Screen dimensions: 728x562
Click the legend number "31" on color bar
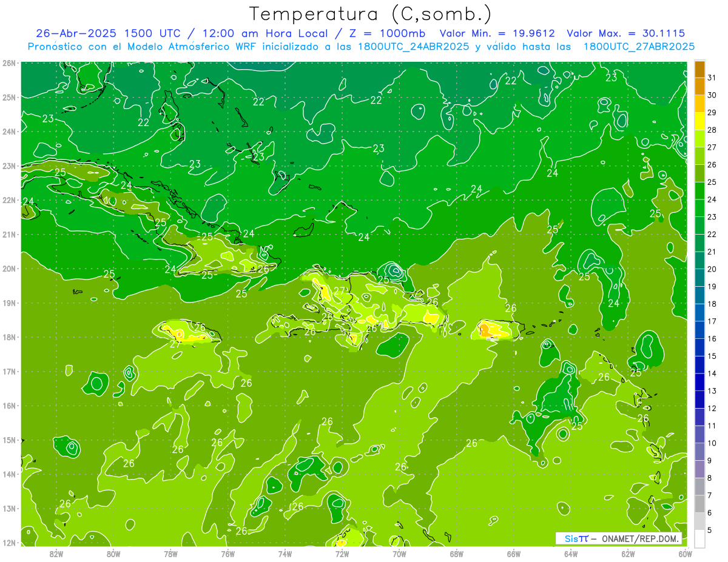pos(712,78)
